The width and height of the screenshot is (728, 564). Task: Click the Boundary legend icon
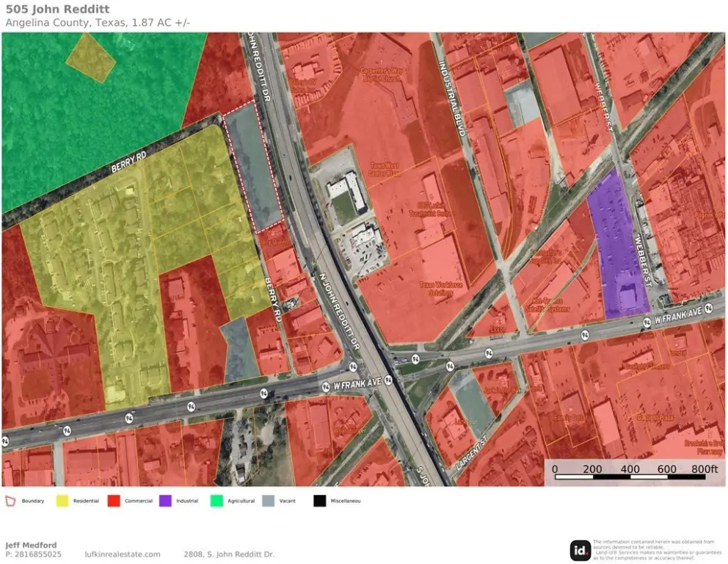10,501
